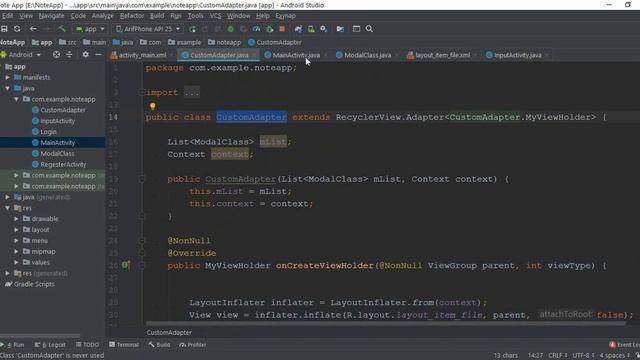Collapse the java folder
Image resolution: width=640 pixels, height=360 pixels.
click(x=7, y=88)
